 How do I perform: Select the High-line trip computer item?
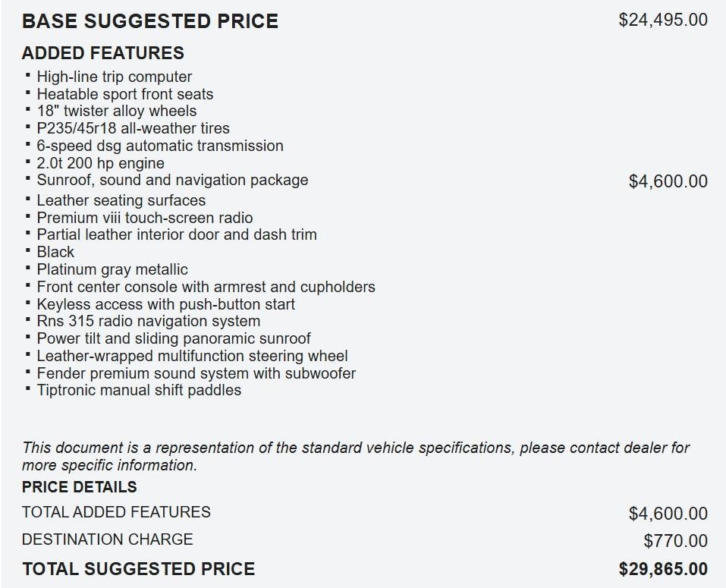point(114,77)
